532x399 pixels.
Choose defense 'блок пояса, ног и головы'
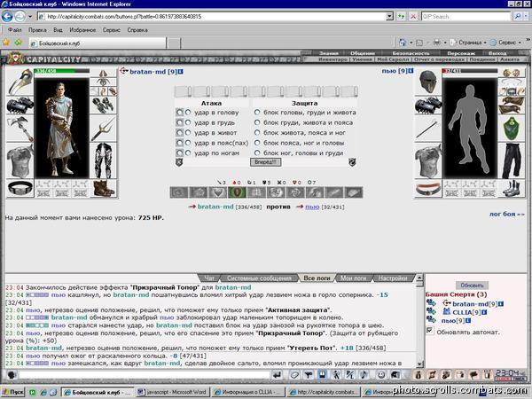(257, 143)
